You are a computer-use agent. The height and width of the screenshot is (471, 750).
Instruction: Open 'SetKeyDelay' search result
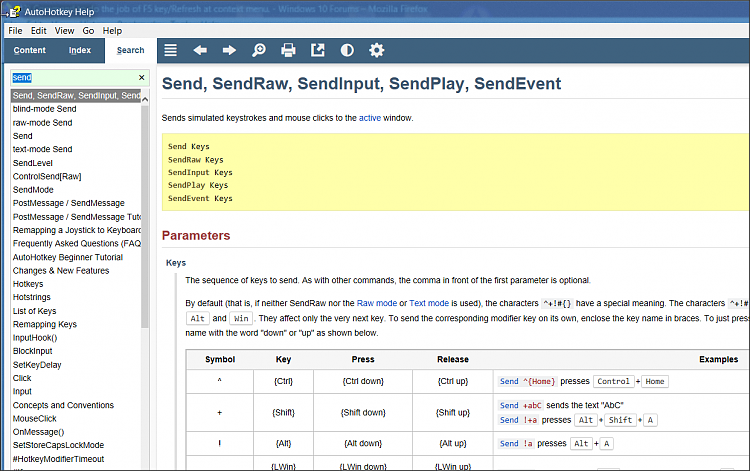coord(37,365)
